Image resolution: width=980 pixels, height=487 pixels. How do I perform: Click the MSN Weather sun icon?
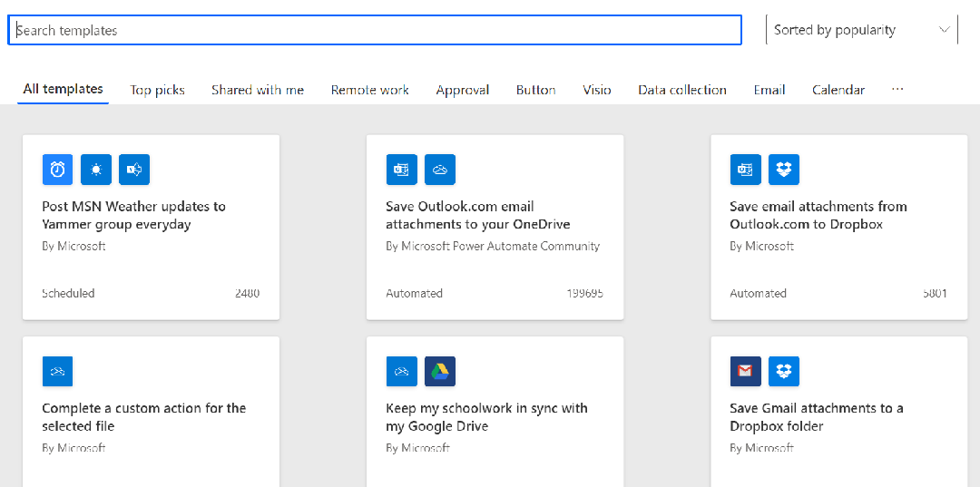(95, 170)
